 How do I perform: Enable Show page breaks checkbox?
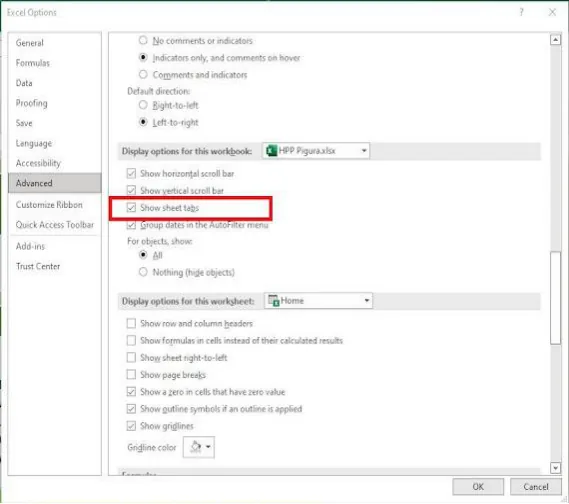coord(131,374)
